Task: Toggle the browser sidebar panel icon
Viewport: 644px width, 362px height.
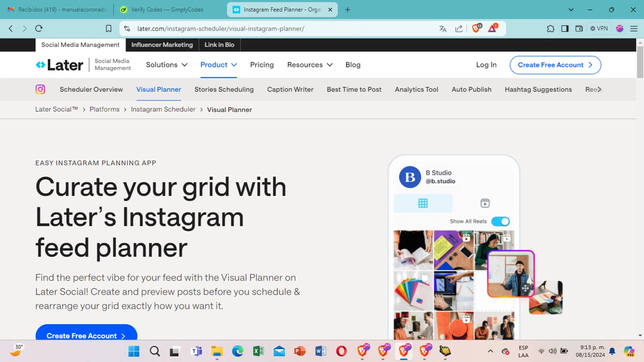Action: click(565, 28)
